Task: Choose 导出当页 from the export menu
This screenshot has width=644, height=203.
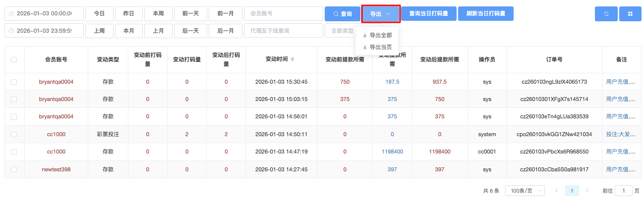Action: (x=377, y=47)
